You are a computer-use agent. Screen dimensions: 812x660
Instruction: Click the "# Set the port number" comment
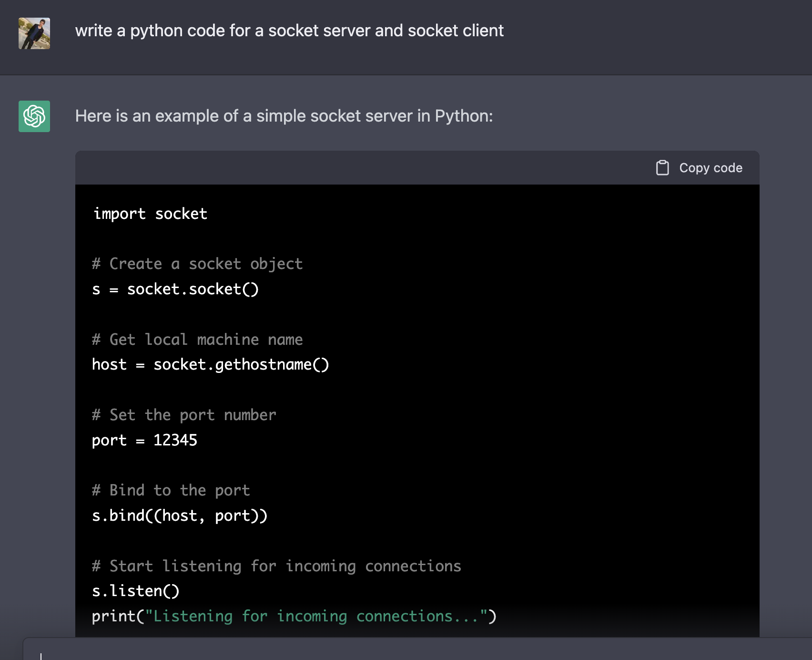184,415
